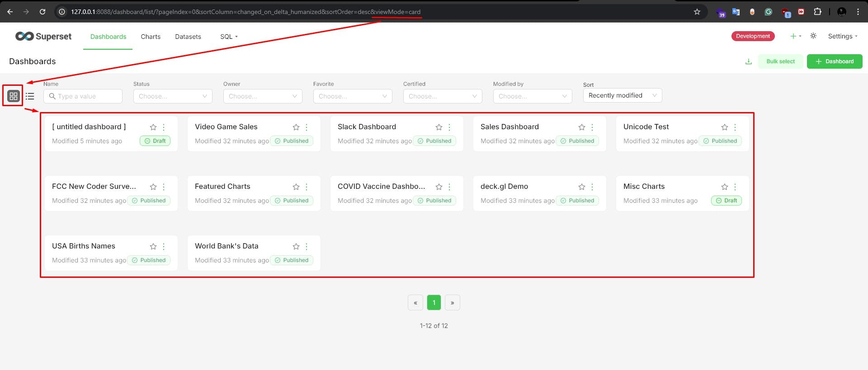Image resolution: width=868 pixels, height=370 pixels.
Task: Click the Superset logo
Action: [x=43, y=36]
